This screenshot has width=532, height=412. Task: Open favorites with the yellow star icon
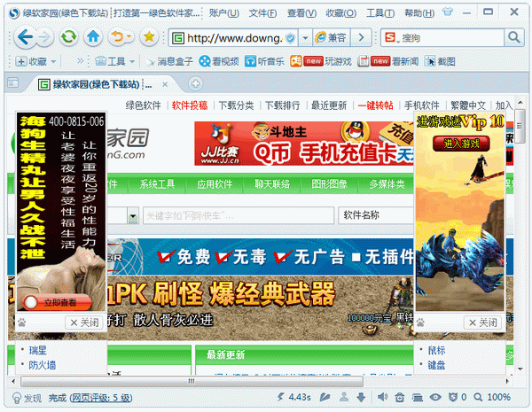149,36
